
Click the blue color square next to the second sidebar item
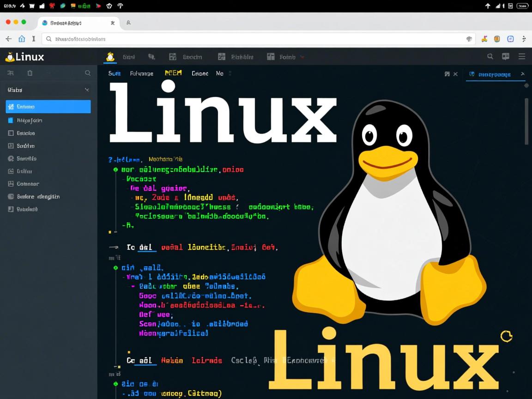pos(10,120)
